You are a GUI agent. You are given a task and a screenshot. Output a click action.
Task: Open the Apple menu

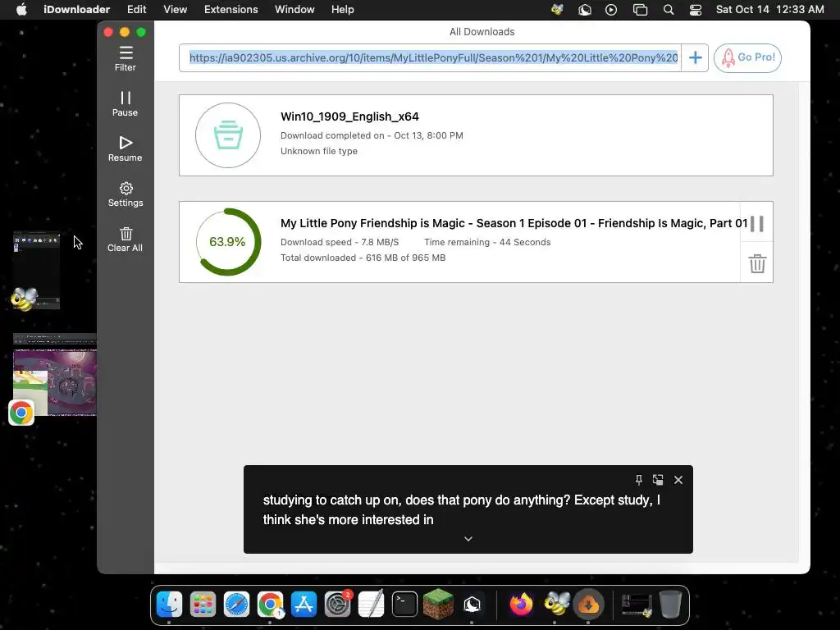[x=21, y=10]
